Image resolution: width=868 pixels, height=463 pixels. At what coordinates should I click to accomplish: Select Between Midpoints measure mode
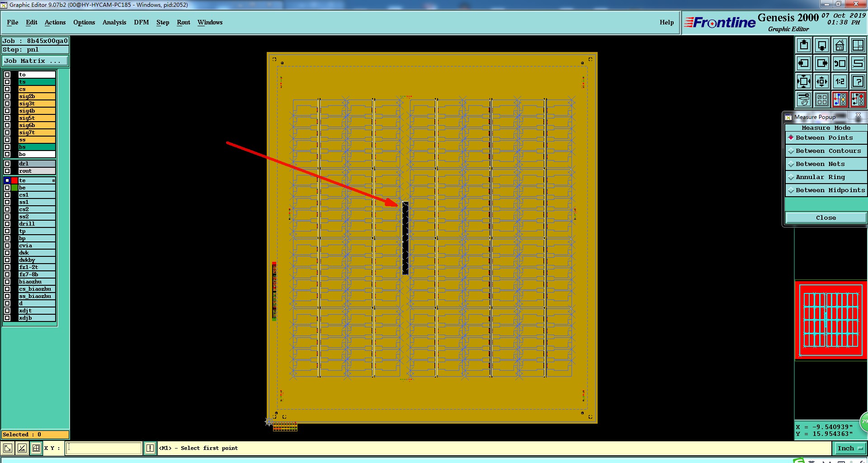coord(826,190)
